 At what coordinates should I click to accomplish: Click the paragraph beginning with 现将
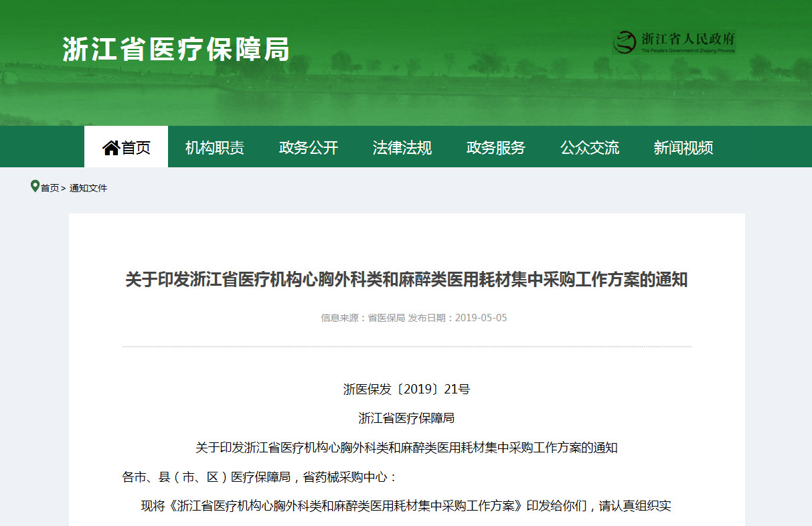pyautogui.click(x=406, y=506)
